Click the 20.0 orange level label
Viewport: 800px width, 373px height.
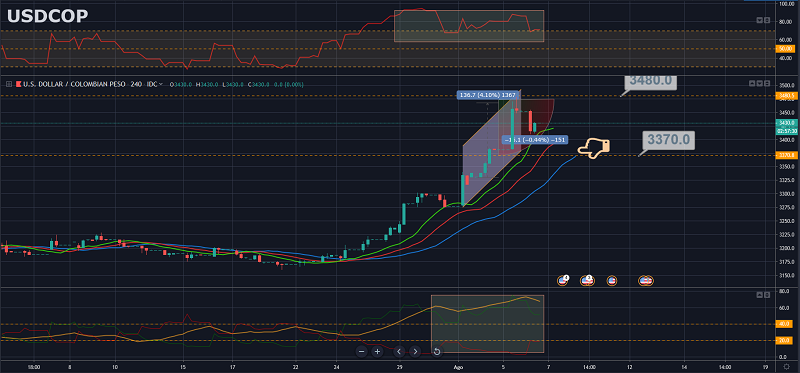click(x=783, y=340)
